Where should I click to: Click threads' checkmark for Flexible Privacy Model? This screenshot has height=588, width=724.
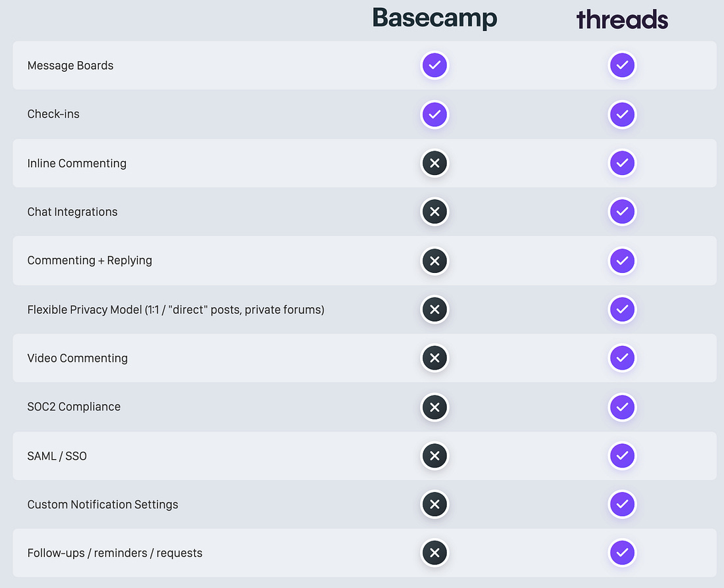(622, 309)
